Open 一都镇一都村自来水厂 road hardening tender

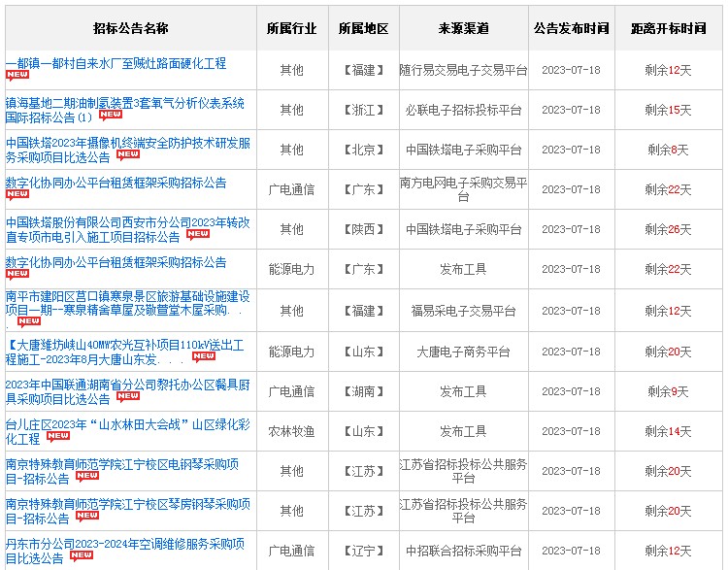point(116,63)
